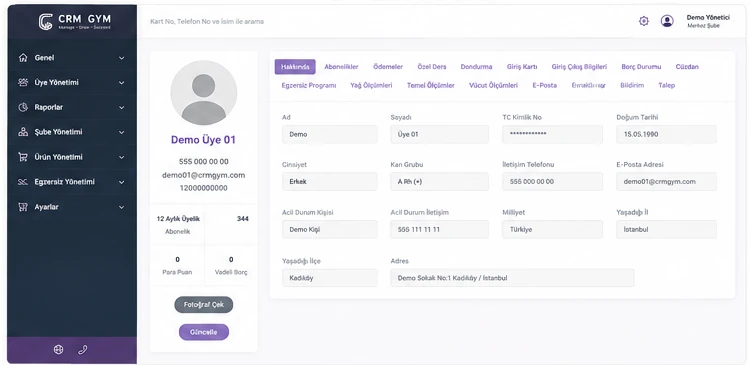This screenshot has width=750, height=365.
Task: Switch to the Borç Durumu tab
Action: coord(641,67)
